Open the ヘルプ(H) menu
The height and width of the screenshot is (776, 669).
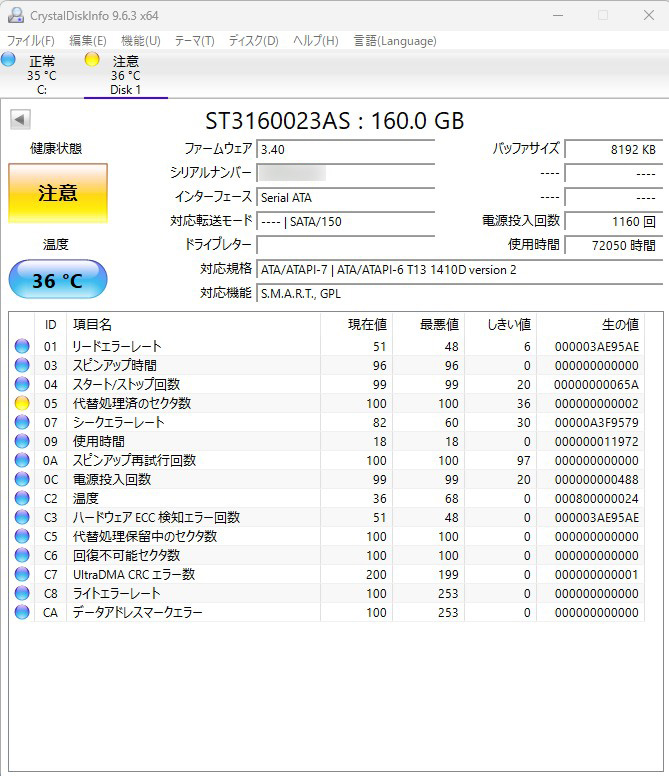point(316,41)
